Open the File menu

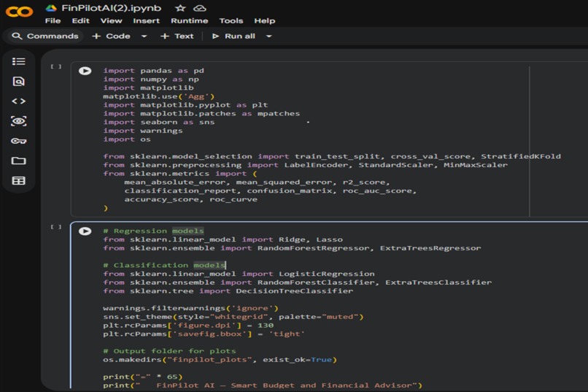coord(53,20)
